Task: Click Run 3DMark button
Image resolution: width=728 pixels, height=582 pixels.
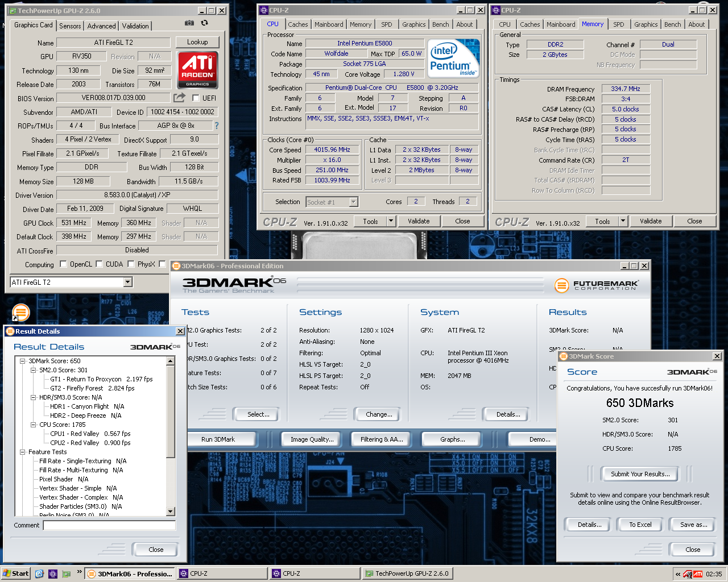Action: [218, 439]
